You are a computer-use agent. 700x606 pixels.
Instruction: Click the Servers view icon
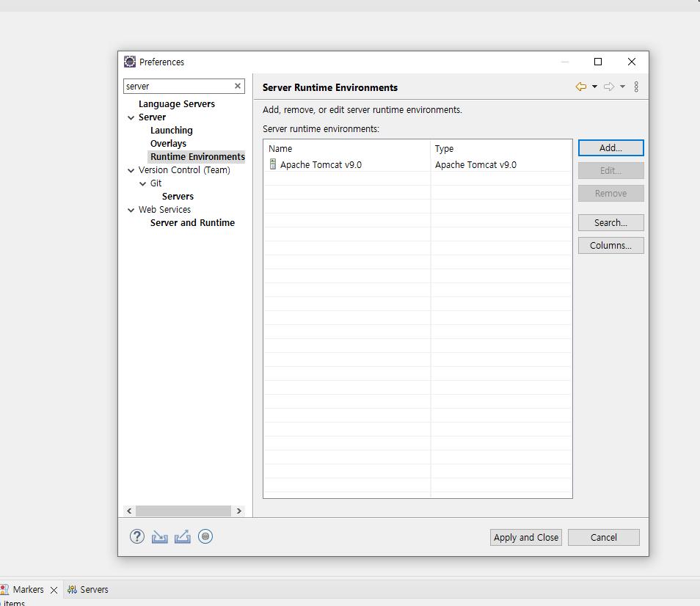tap(72, 589)
